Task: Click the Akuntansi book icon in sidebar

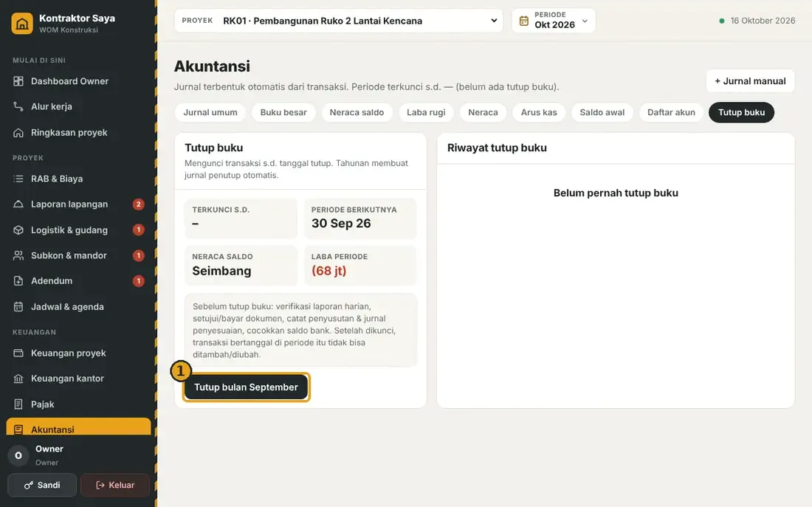Action: [18, 430]
